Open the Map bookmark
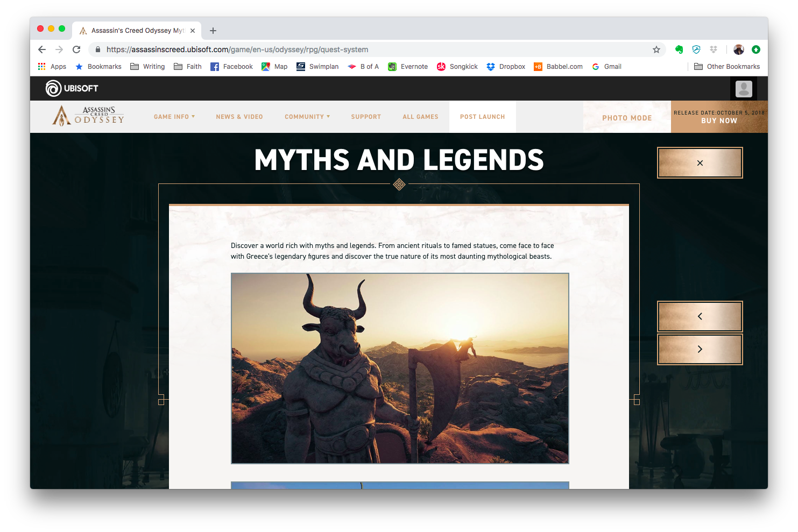The width and height of the screenshot is (798, 532). click(274, 67)
